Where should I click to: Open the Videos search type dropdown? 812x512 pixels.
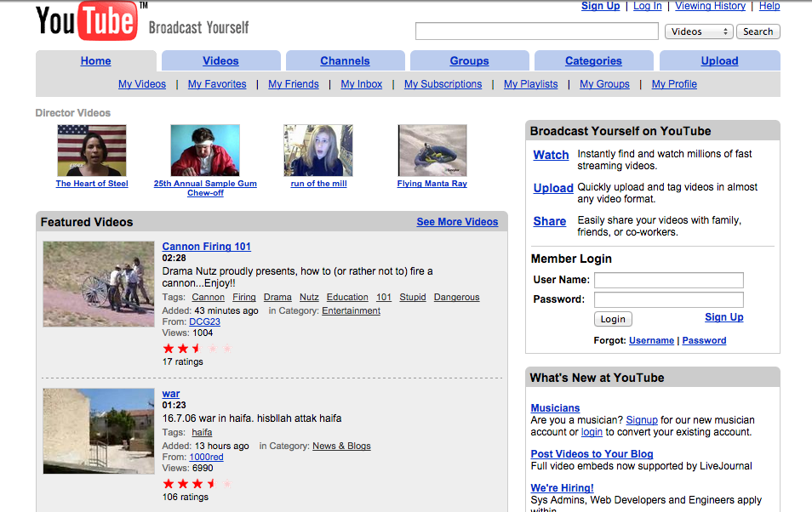pos(699,31)
